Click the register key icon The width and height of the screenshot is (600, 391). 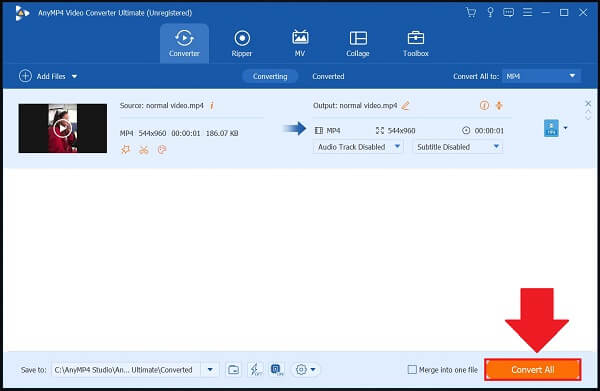[x=490, y=13]
